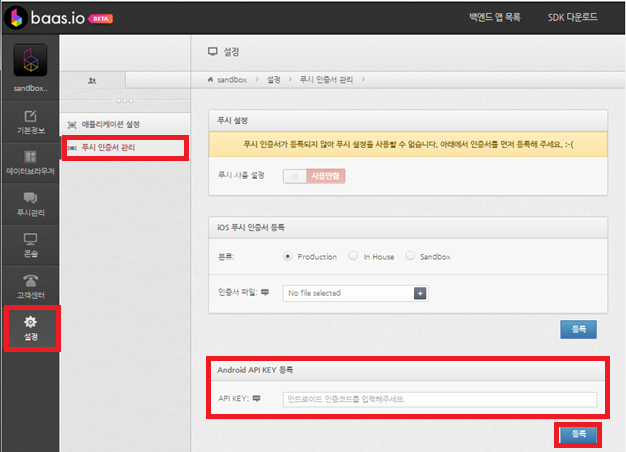Open SDK 다운로드 in header
The height and width of the screenshot is (452, 626).
[573, 17]
